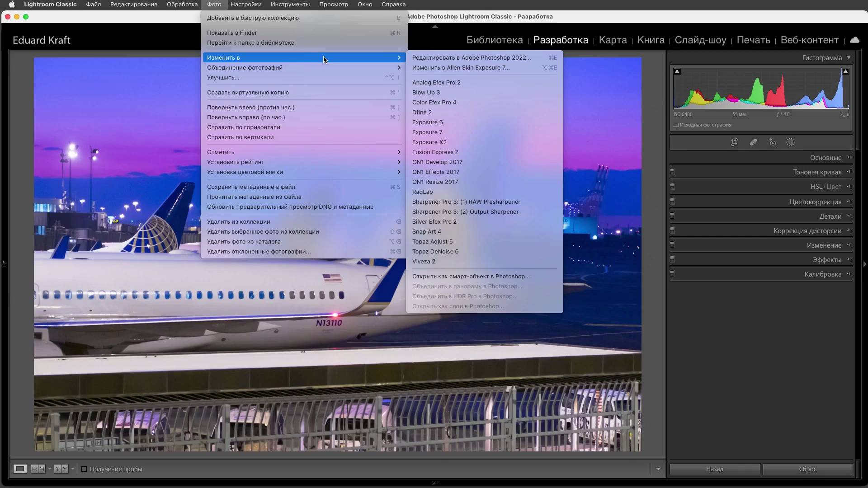This screenshot has height=488, width=868.
Task: Toggle the Тоновая кривая panel switch
Action: click(x=672, y=172)
